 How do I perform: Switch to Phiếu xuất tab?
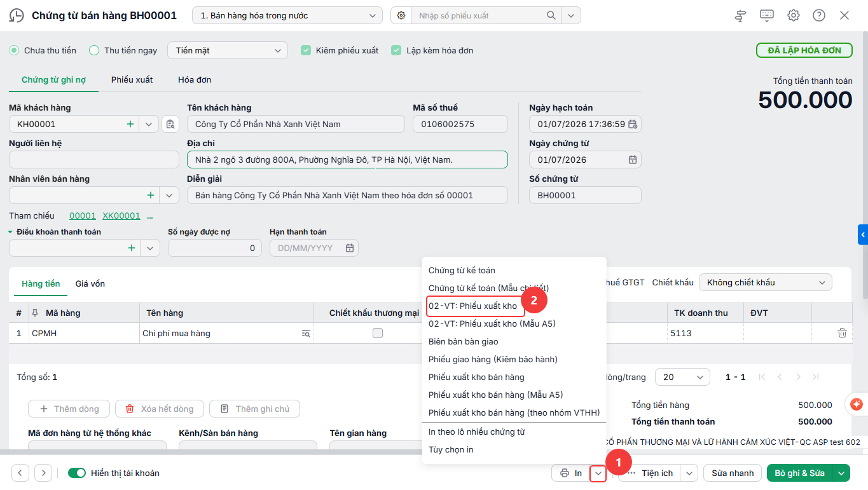click(132, 79)
